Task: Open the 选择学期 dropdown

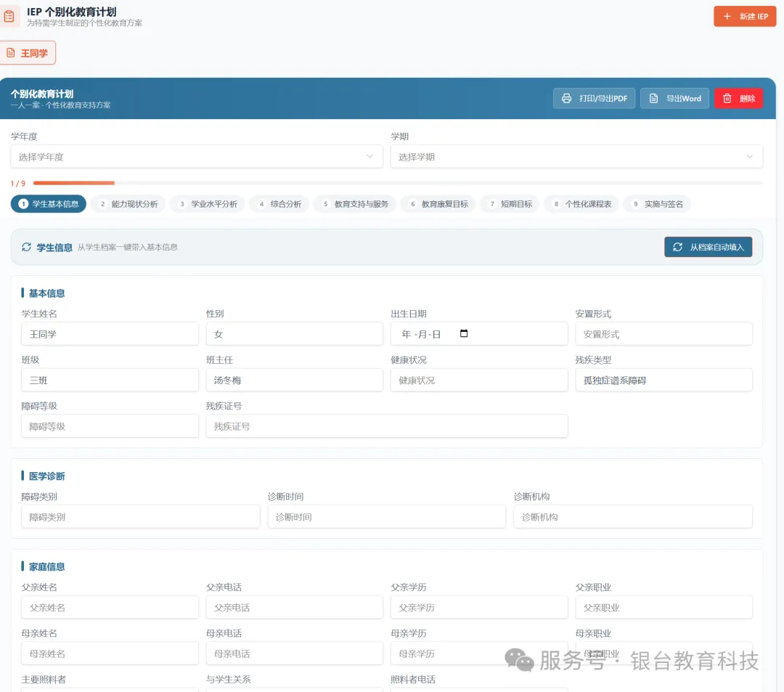Action: click(576, 157)
